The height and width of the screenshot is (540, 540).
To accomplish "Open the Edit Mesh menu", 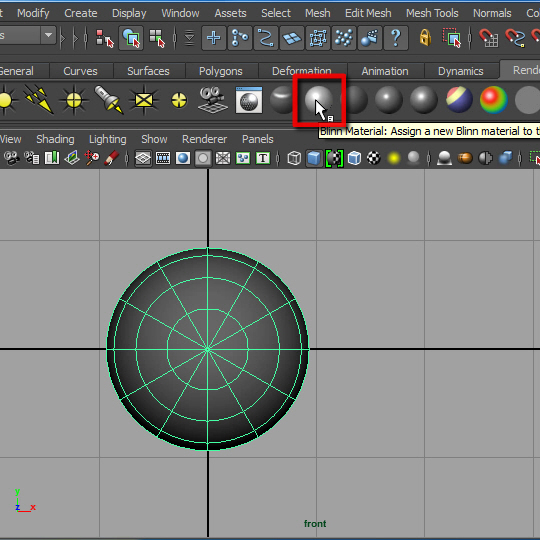I will point(368,13).
